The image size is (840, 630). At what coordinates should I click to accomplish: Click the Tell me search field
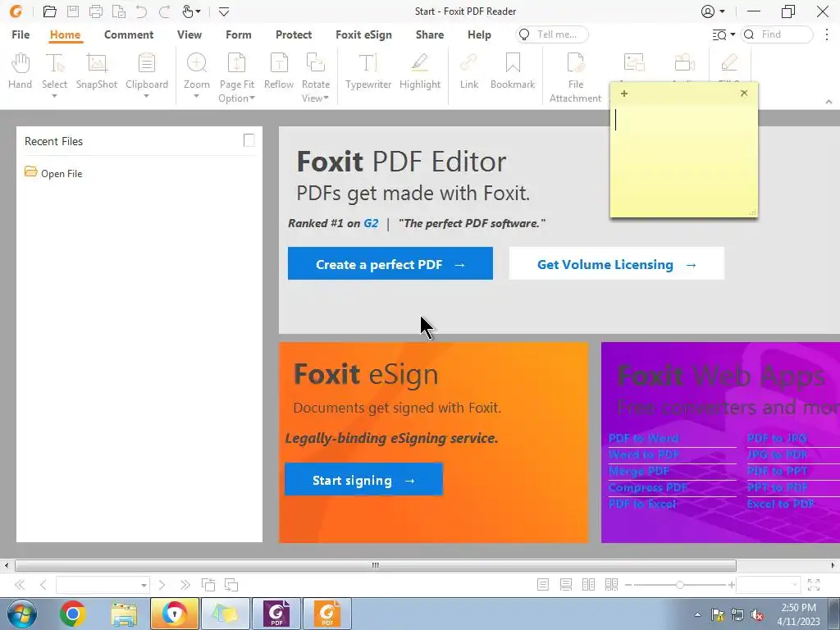click(x=552, y=34)
